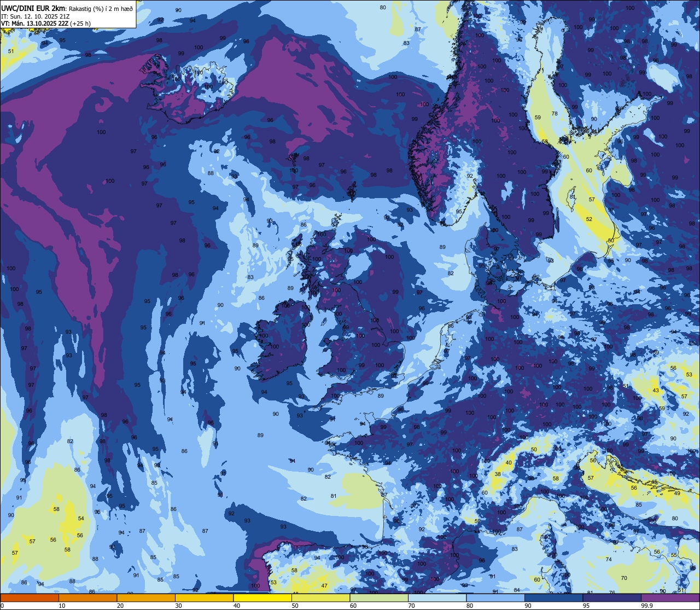
Task: Click the 80–90% light blue legend swatch
Action: point(495,597)
